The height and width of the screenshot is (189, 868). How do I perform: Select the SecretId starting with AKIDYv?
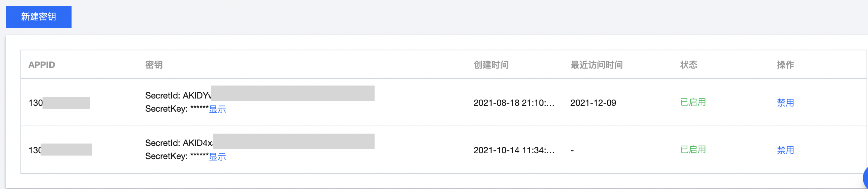pos(178,96)
